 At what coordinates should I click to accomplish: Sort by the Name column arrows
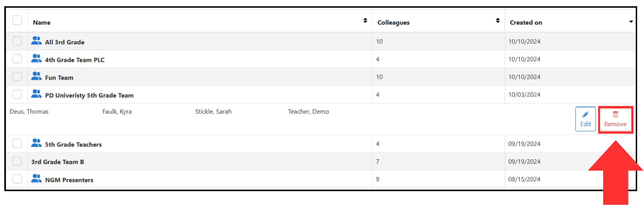365,20
